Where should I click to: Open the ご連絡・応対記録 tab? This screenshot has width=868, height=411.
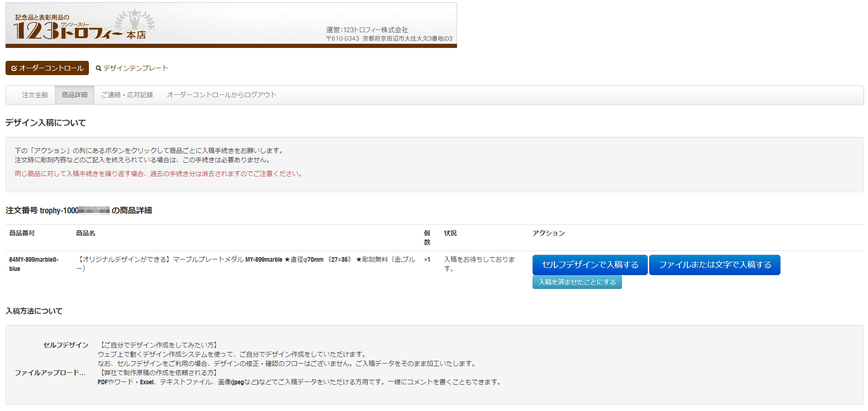[127, 95]
